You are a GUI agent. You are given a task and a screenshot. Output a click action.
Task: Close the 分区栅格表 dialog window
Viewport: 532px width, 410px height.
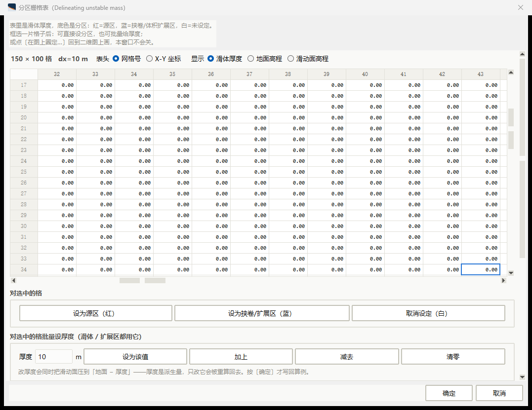click(x=521, y=7)
